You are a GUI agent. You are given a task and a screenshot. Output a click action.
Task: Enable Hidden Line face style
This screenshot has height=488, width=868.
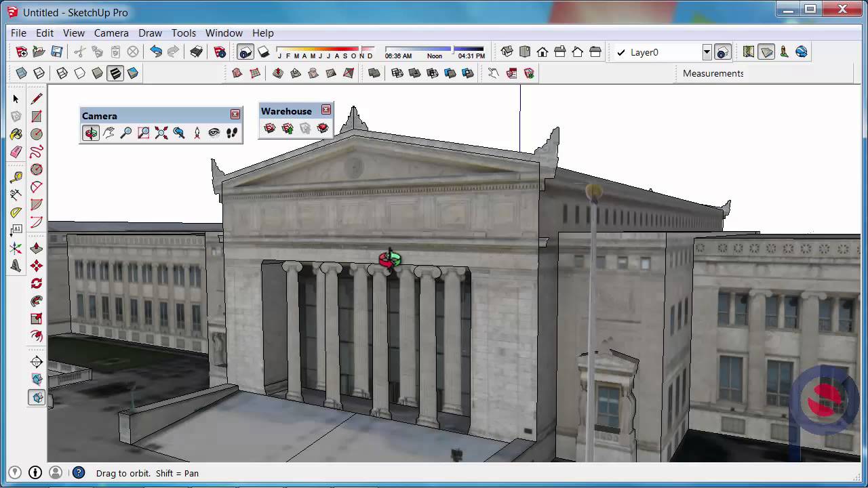tap(80, 73)
